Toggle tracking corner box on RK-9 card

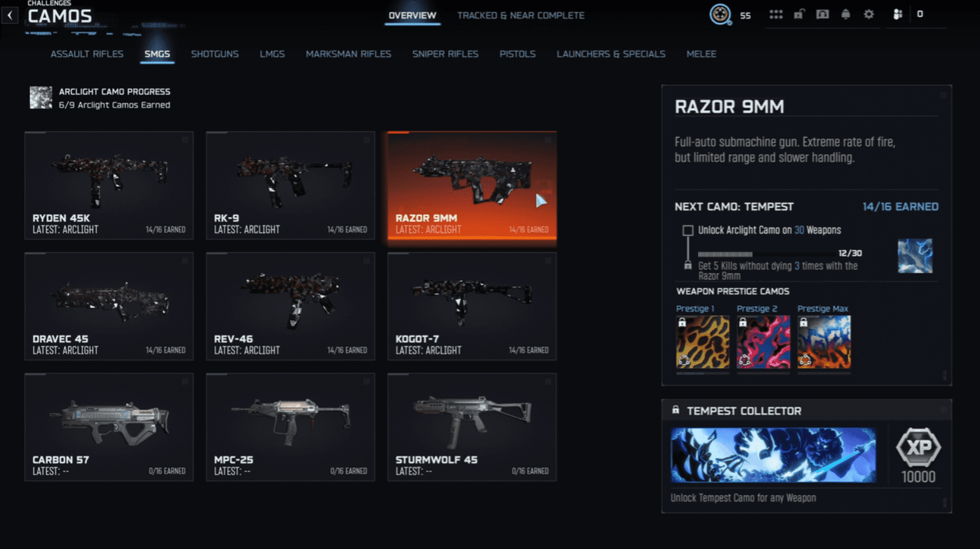point(367,140)
